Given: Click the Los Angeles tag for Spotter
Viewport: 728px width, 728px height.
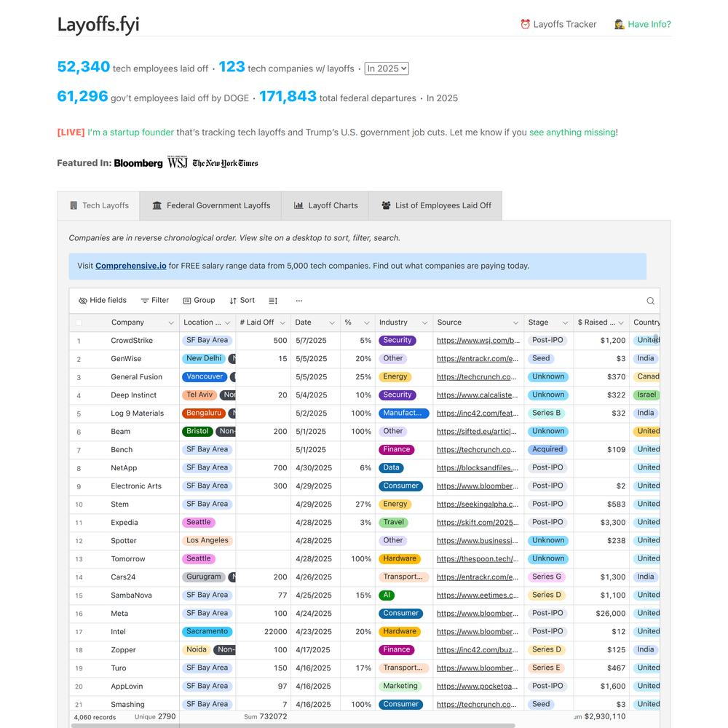Looking at the screenshot, I should (x=207, y=540).
